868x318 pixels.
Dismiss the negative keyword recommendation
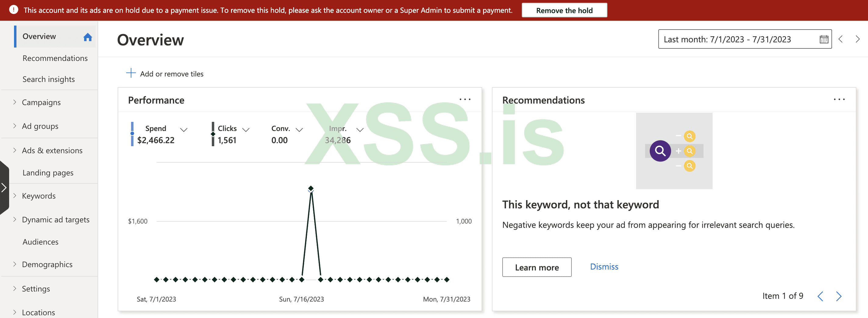[604, 267]
